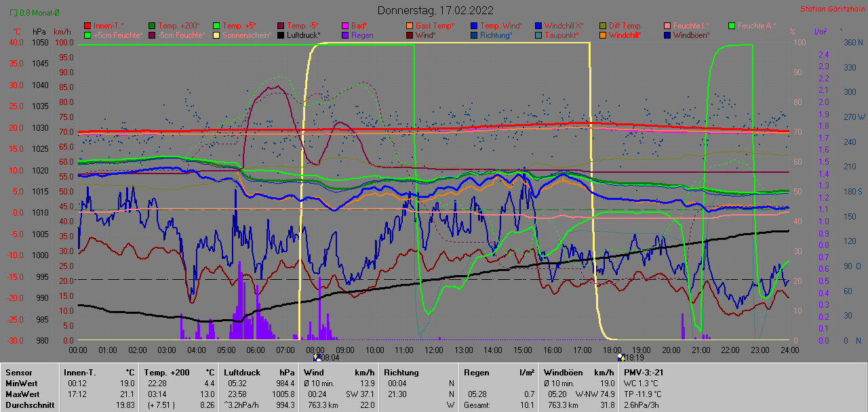Screen dimensions: 868x412
Task: Click the Feuchte I.* legend label
Action: (x=691, y=26)
